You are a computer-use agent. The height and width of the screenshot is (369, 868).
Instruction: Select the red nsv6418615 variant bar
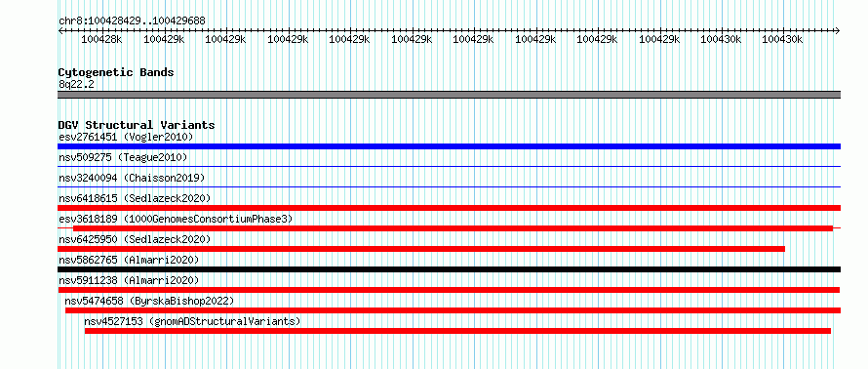pos(449,208)
